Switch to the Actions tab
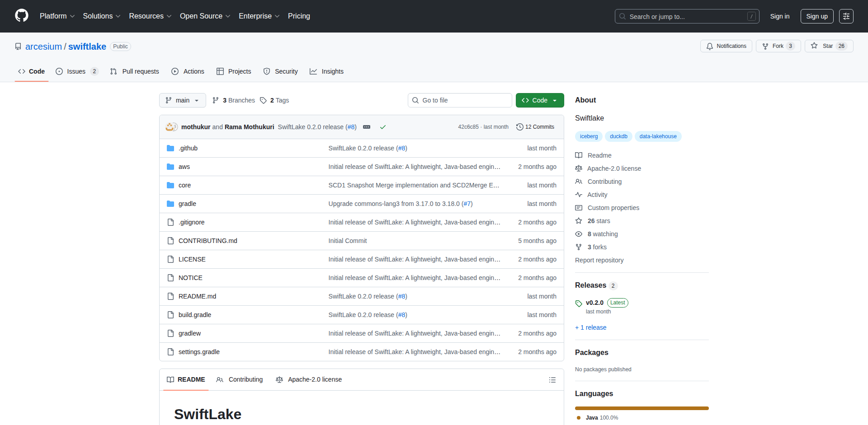Viewport: 868px width, 425px height. 188,71
